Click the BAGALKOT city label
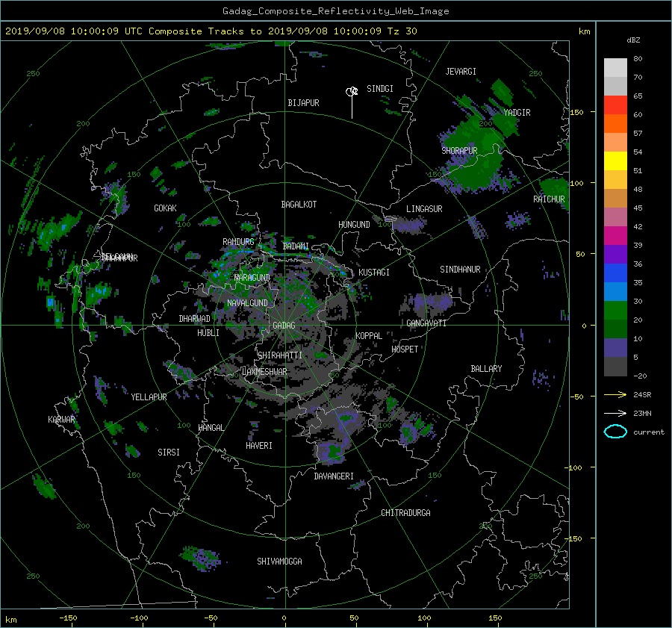The height and width of the screenshot is (628, 672). click(299, 205)
